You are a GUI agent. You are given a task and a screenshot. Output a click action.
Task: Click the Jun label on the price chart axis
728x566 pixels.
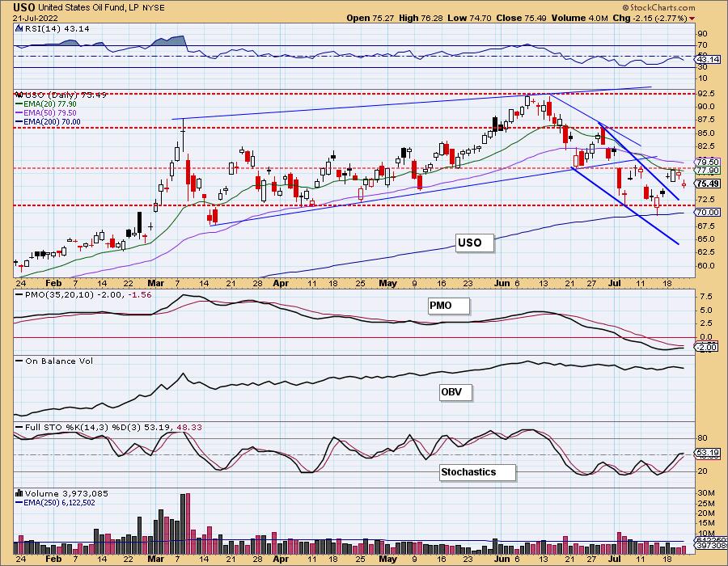502,283
